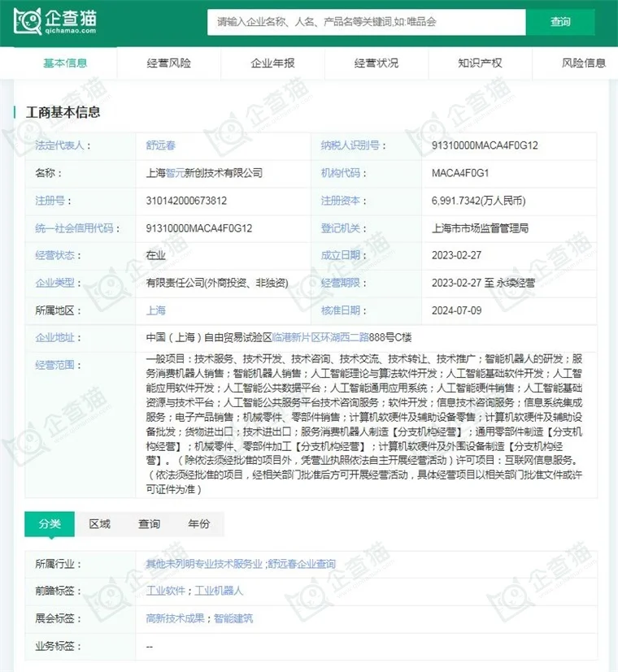Screen dimensions: 618x672
Task: Click the 统一社会信用代码 field label
Action: pos(74,228)
